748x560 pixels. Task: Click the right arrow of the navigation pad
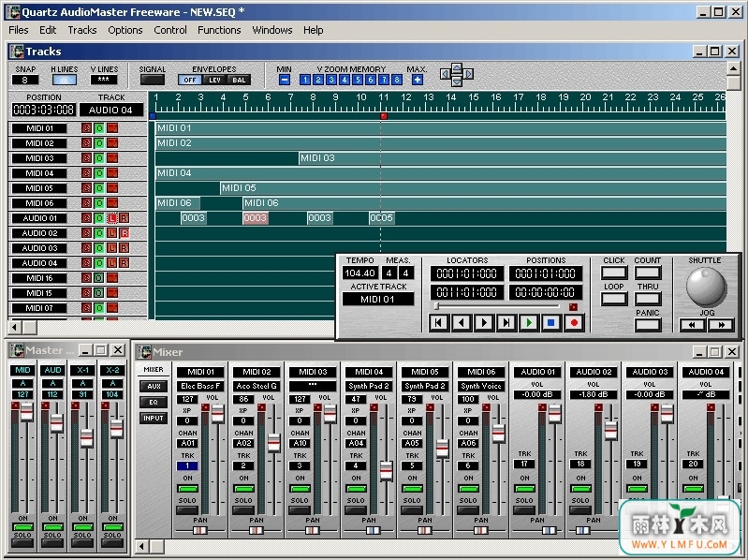468,74
